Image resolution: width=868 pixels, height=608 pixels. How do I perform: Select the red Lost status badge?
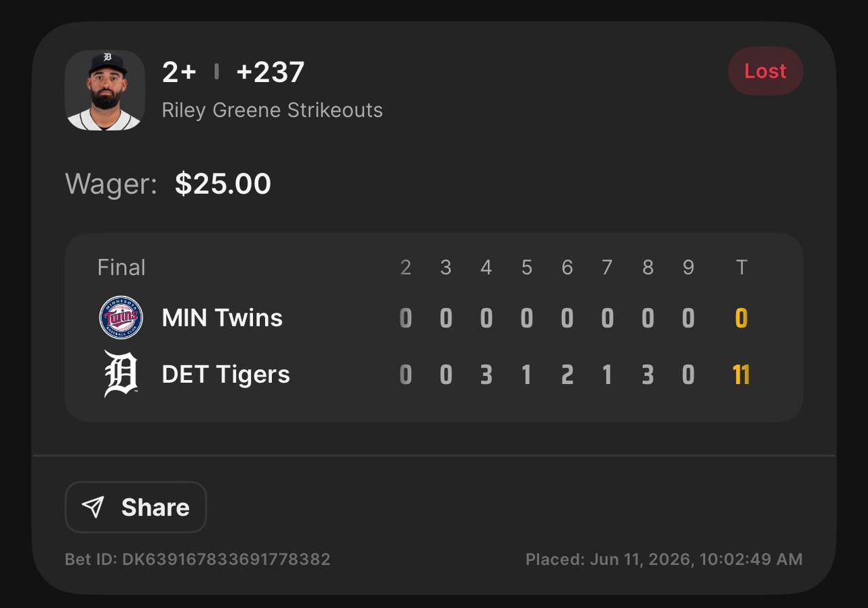tap(766, 71)
